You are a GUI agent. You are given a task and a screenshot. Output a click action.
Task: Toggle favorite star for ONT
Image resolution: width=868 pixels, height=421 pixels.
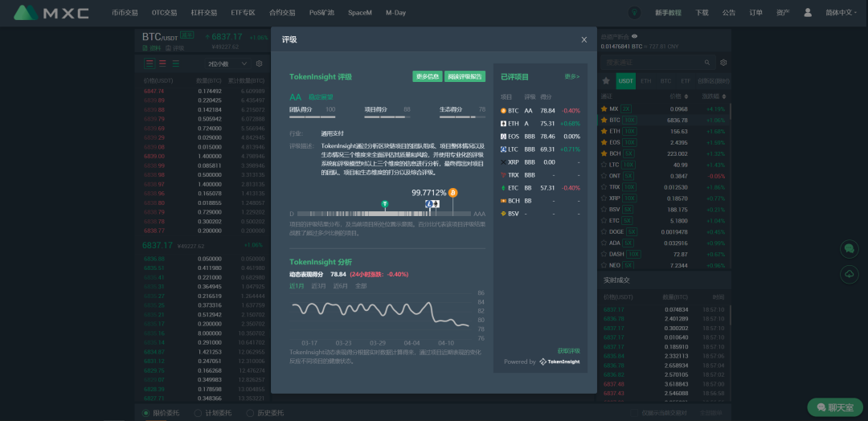(604, 176)
